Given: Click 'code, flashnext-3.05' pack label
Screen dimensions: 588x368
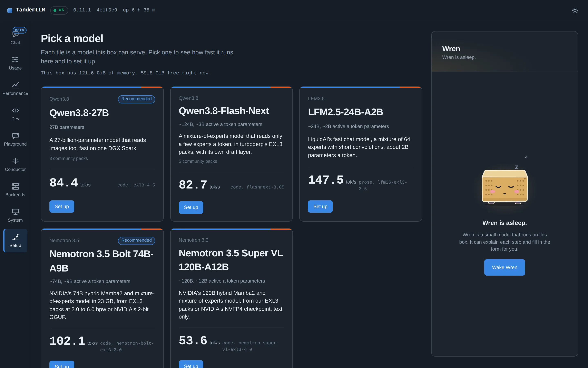Looking at the screenshot, I should (257, 187).
